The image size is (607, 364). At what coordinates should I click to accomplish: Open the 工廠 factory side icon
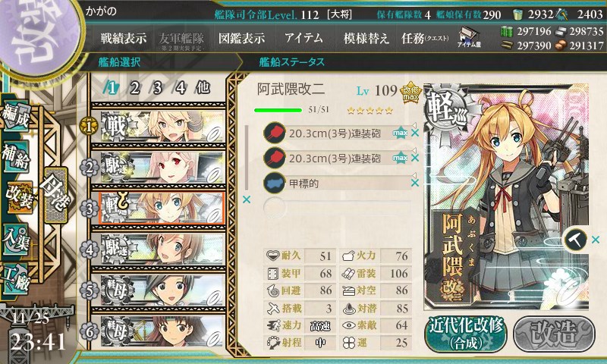point(16,280)
